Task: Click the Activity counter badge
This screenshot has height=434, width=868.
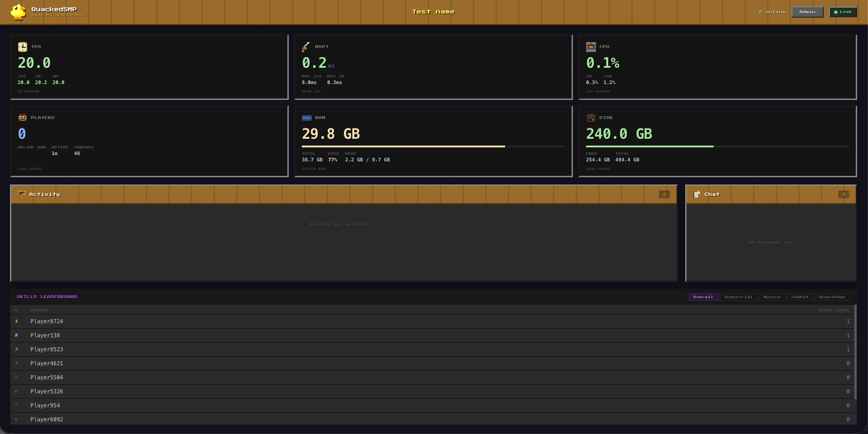Action: coord(664,194)
